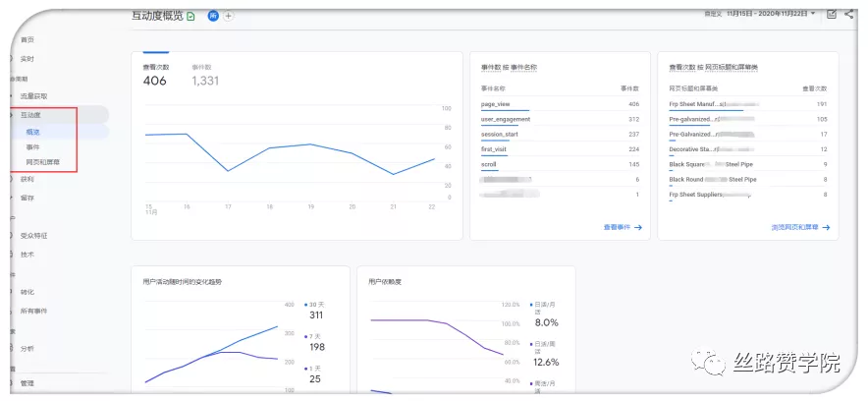Viewport: 868px width, 401px height.
Task: Click 'Frp Sheet Suppliers' page row
Action: click(748, 195)
